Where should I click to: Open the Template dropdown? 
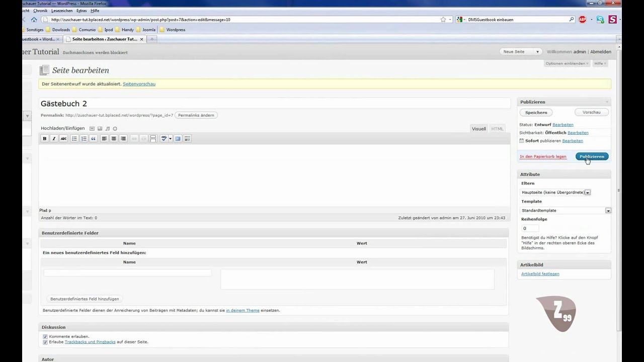click(566, 210)
